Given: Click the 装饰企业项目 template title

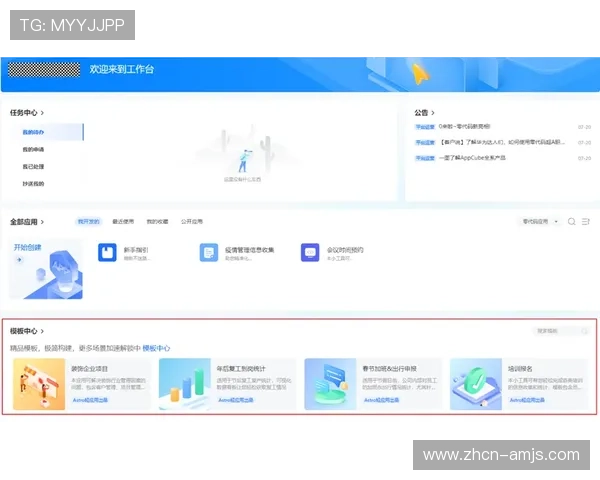Looking at the screenshot, I should 90,369.
